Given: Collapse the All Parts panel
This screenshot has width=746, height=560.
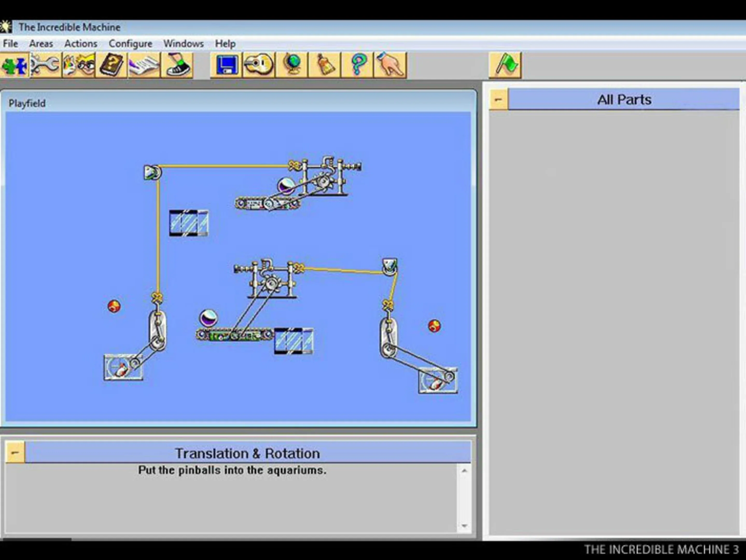Looking at the screenshot, I should click(x=498, y=100).
